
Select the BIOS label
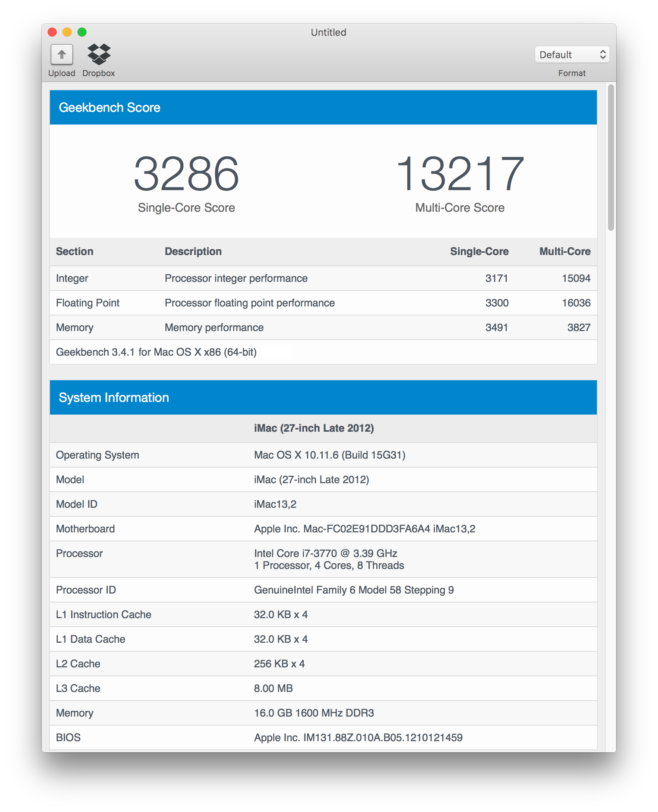click(x=68, y=738)
